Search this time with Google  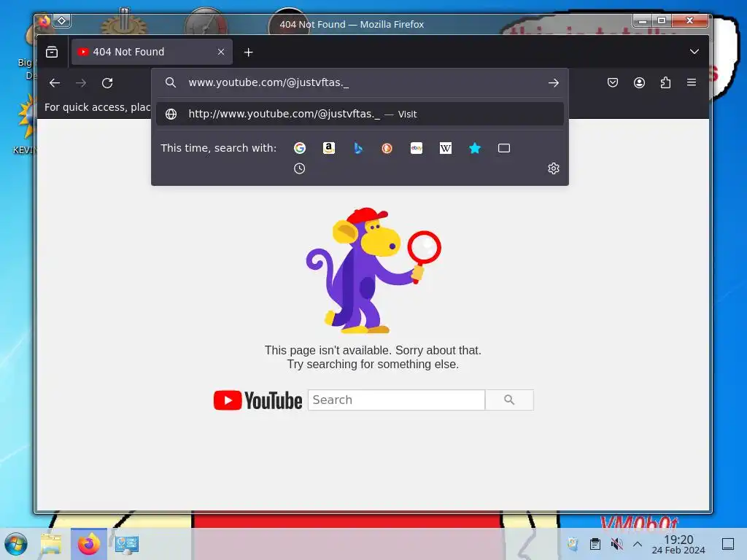[300, 148]
